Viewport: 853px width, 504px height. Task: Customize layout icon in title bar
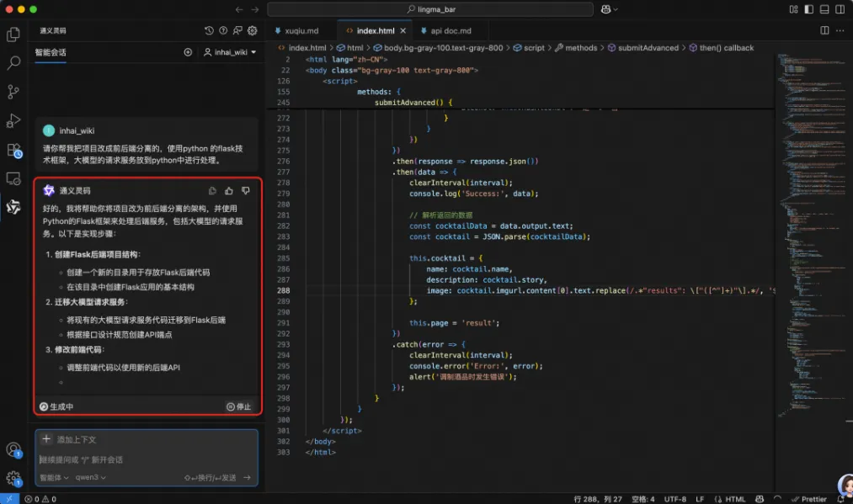(794, 9)
